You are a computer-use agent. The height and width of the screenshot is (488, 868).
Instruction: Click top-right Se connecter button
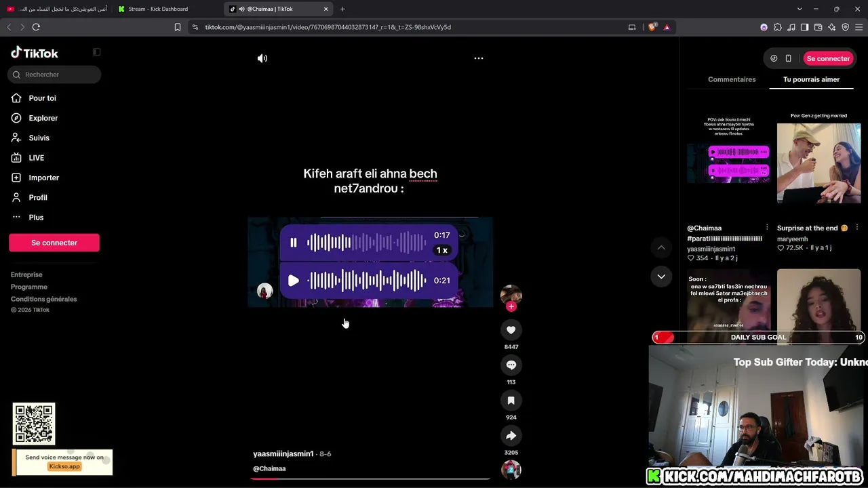[x=828, y=58]
